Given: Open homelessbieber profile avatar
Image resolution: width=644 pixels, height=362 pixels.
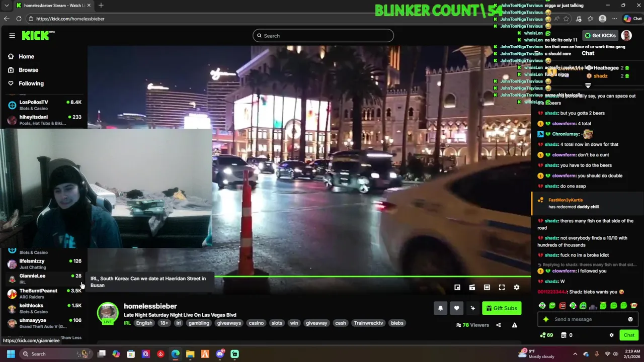Looking at the screenshot, I should 108,313.
